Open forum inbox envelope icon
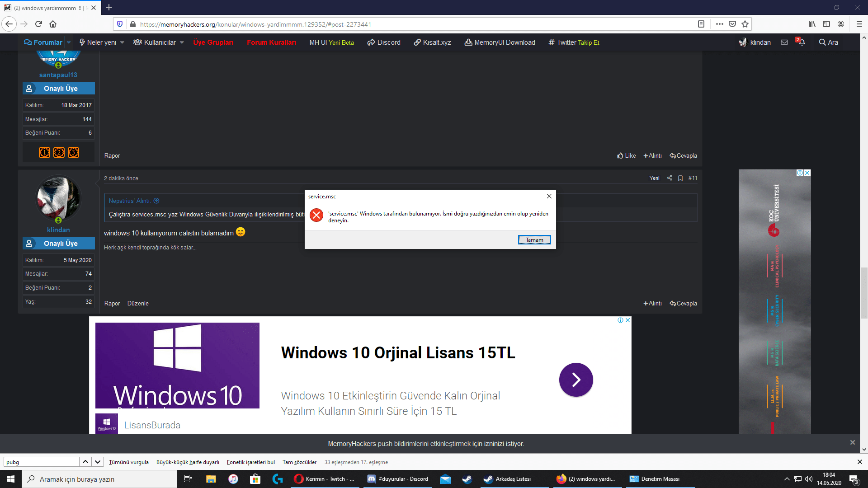 784,42
